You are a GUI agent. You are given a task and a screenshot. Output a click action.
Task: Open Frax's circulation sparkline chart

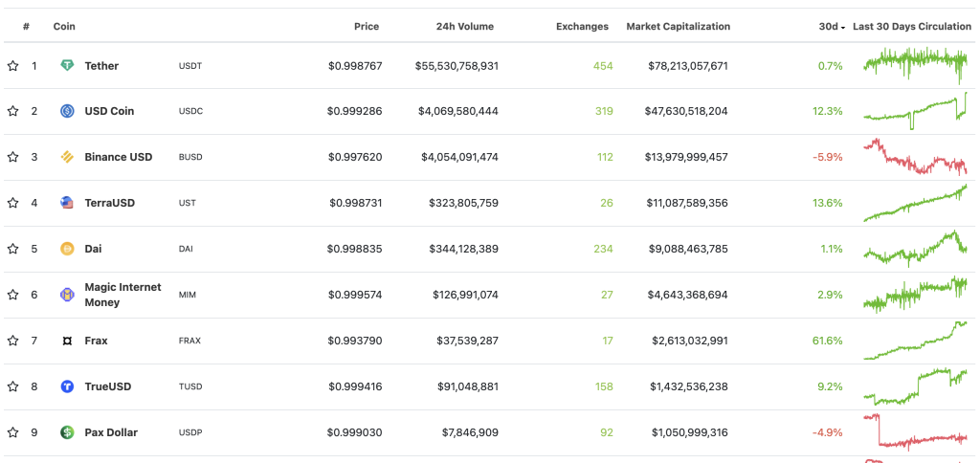(x=915, y=341)
